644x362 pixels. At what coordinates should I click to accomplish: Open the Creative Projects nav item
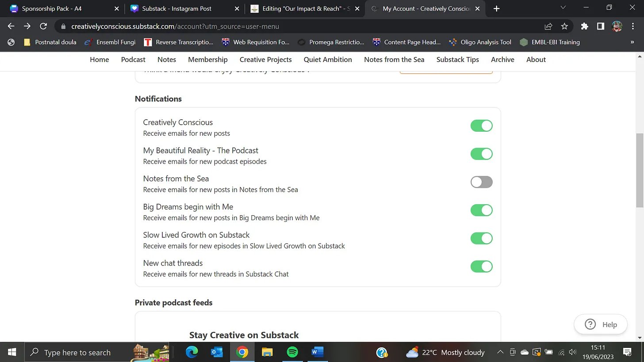coord(266,60)
